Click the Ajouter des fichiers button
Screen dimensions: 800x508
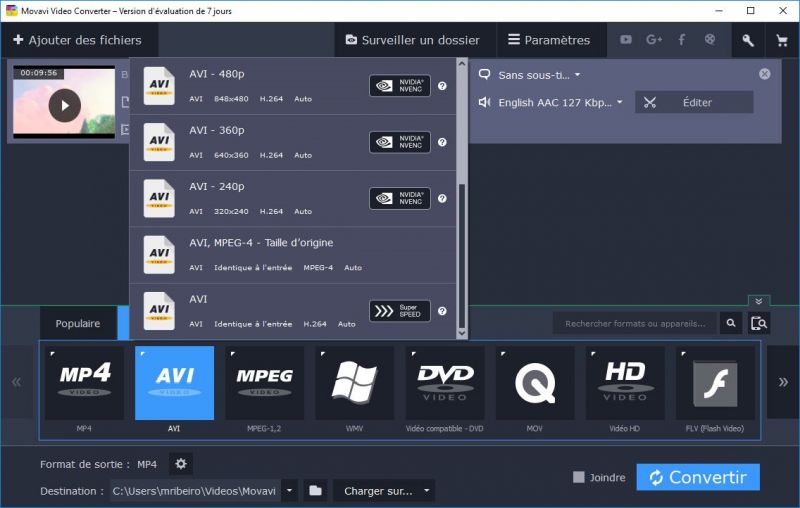78,40
